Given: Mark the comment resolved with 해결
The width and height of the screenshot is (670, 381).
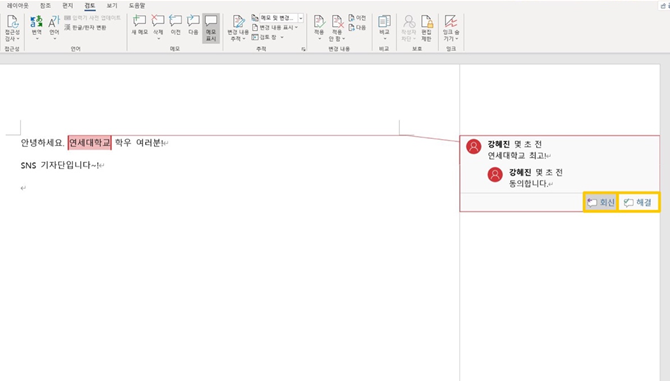Looking at the screenshot, I should point(638,202).
